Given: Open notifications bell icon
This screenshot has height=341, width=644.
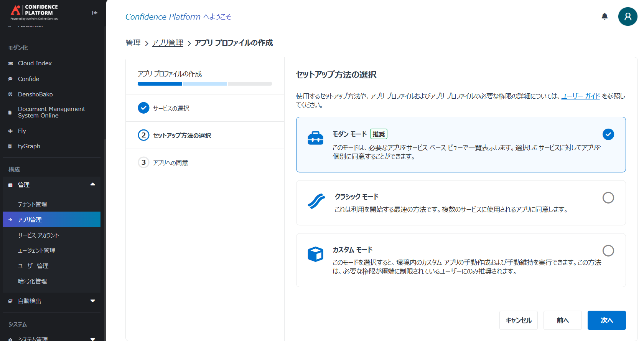Looking at the screenshot, I should click(x=604, y=16).
